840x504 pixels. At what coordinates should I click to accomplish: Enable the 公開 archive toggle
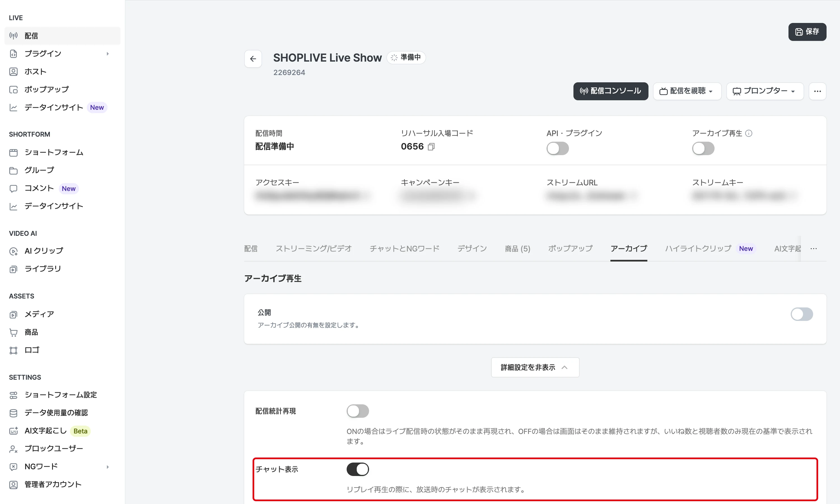click(x=802, y=314)
